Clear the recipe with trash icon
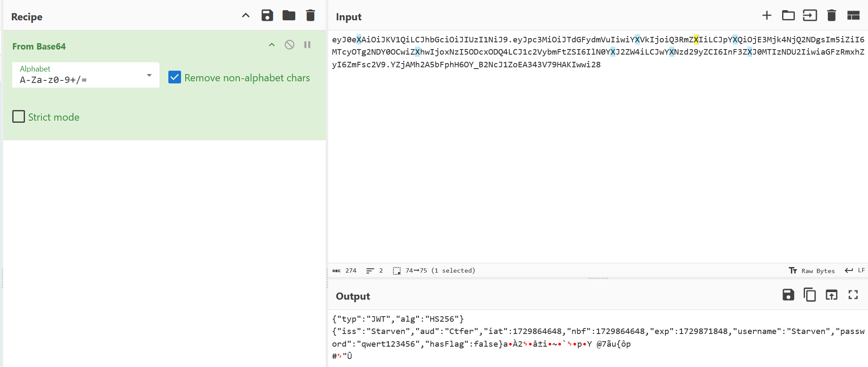The width and height of the screenshot is (868, 367). [x=310, y=16]
